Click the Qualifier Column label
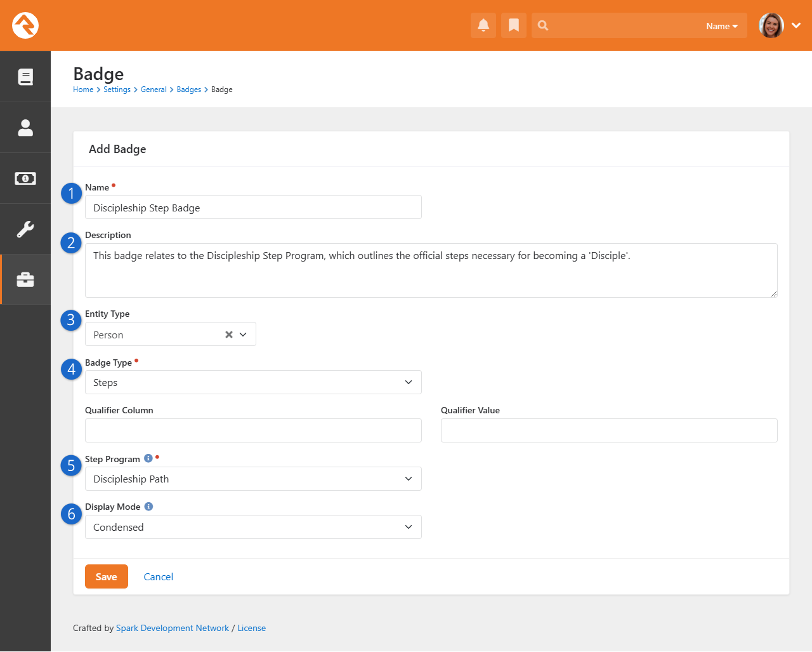 119,410
